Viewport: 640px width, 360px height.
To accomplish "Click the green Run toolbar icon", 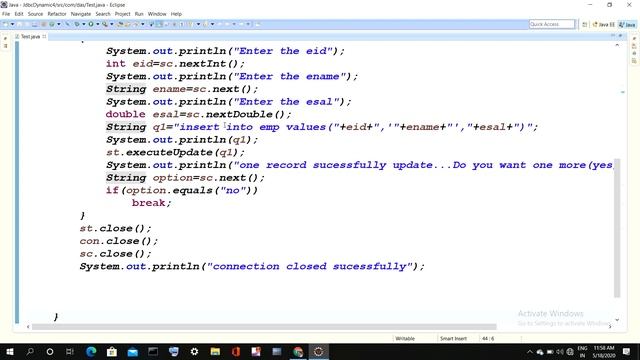I will [91, 24].
